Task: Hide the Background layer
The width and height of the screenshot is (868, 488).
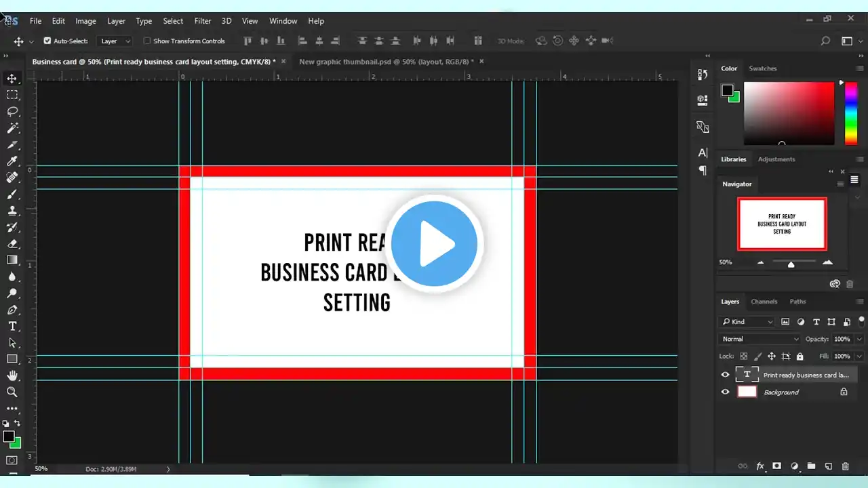Action: click(726, 392)
